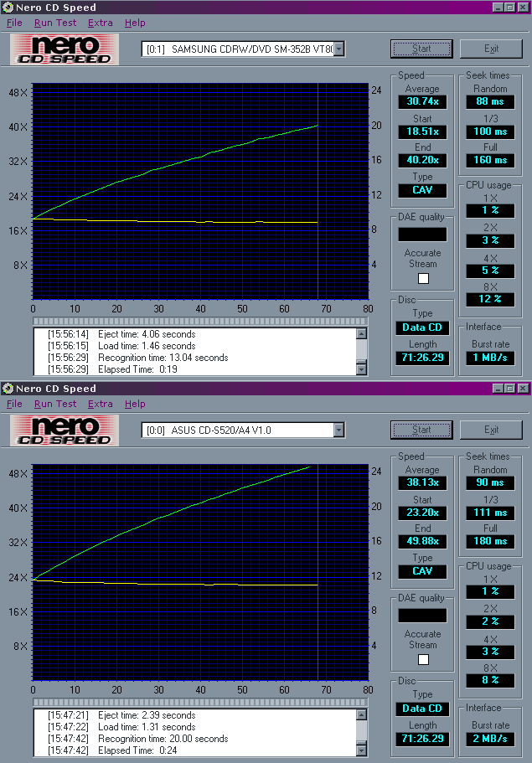Click log scroll down arrow in ASUS window
Viewport: 532px width, 763px height.
[361, 750]
